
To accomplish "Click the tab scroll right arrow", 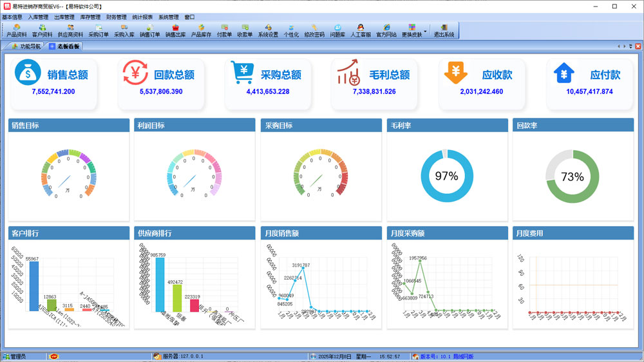I will coord(624,46).
